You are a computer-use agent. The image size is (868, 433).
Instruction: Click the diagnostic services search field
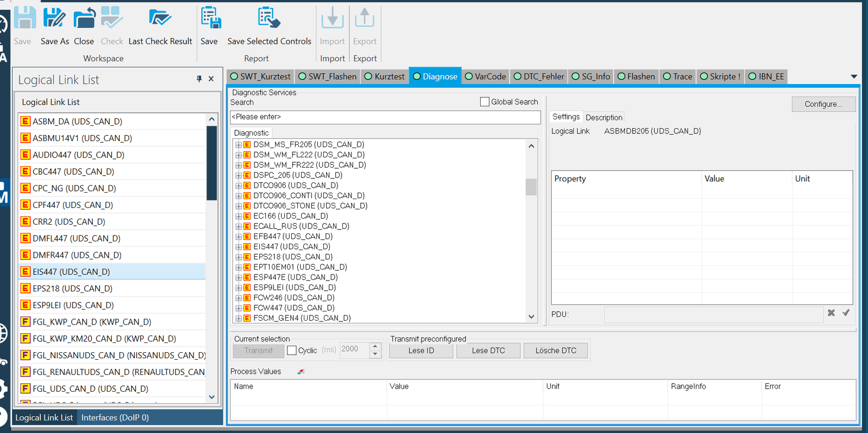385,117
